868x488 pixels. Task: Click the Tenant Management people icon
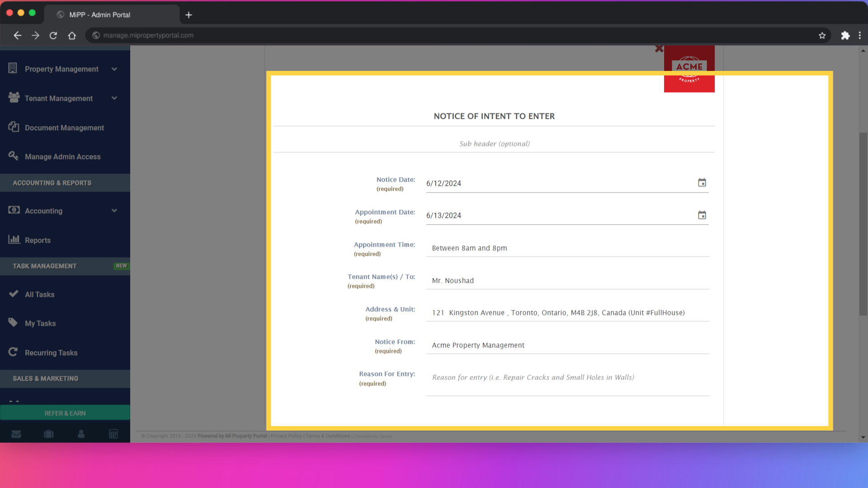(x=13, y=98)
